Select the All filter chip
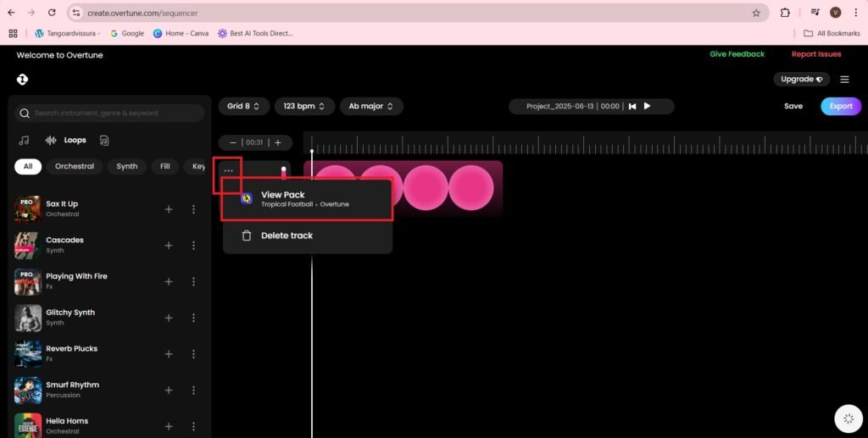Viewport: 868px width, 438px height. coord(28,166)
